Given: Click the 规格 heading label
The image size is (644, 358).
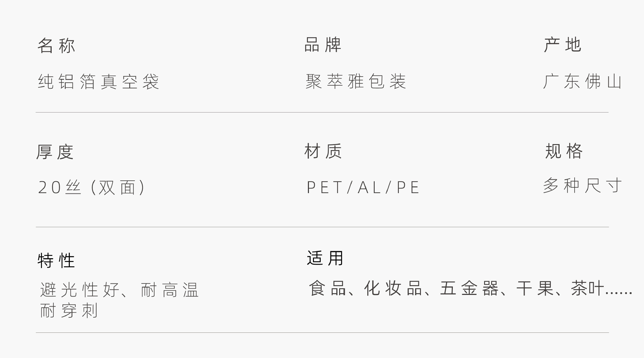Looking at the screenshot, I should click(x=564, y=151).
